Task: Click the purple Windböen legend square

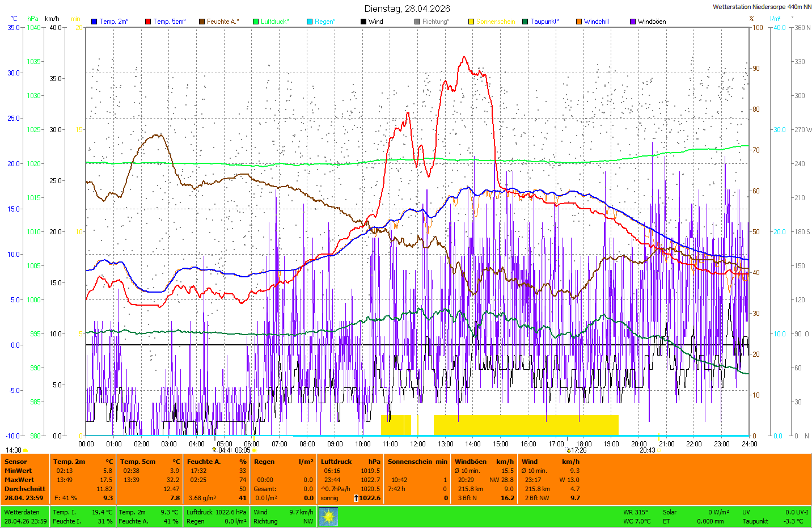Action: (x=633, y=22)
